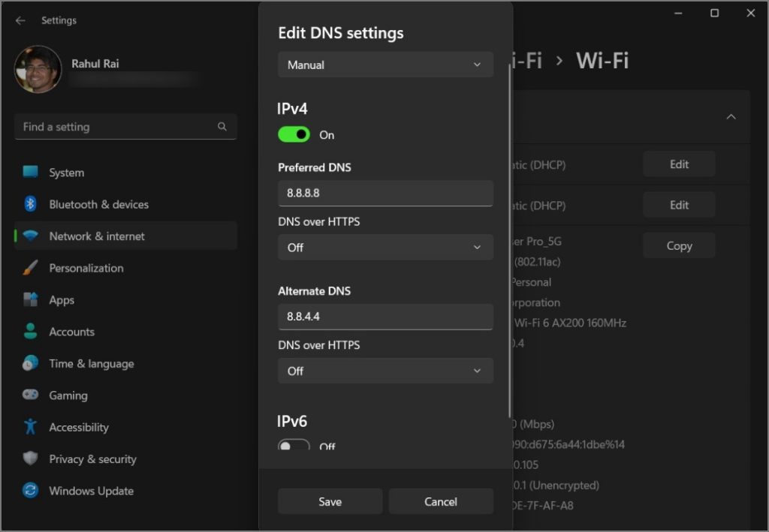The width and height of the screenshot is (769, 532).
Task: Click the Network Wi-Fi icon in sidebar
Action: [30, 236]
